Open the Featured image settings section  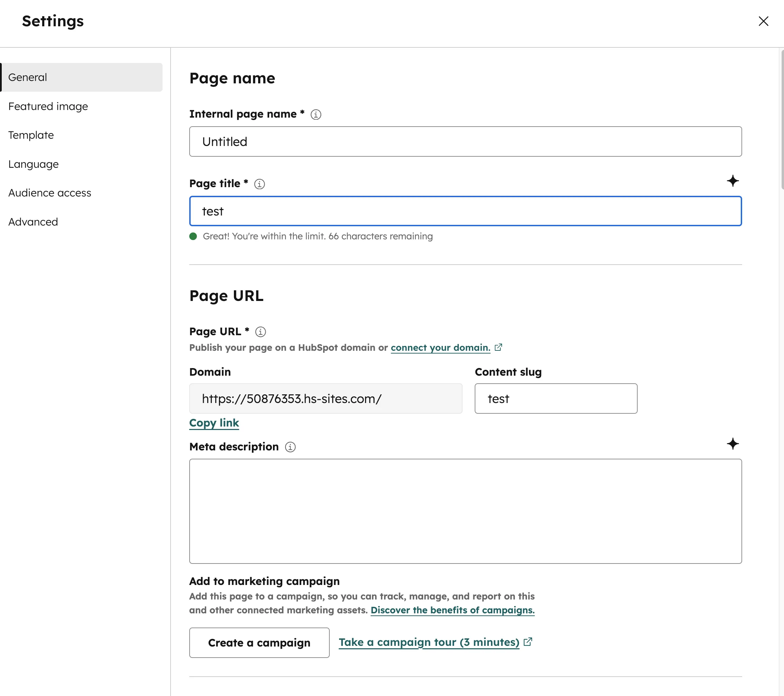point(47,106)
